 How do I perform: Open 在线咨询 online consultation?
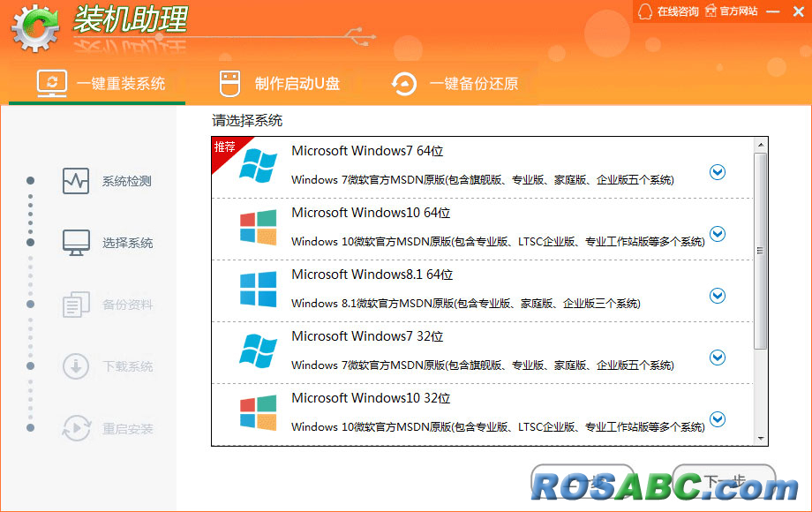(x=678, y=11)
